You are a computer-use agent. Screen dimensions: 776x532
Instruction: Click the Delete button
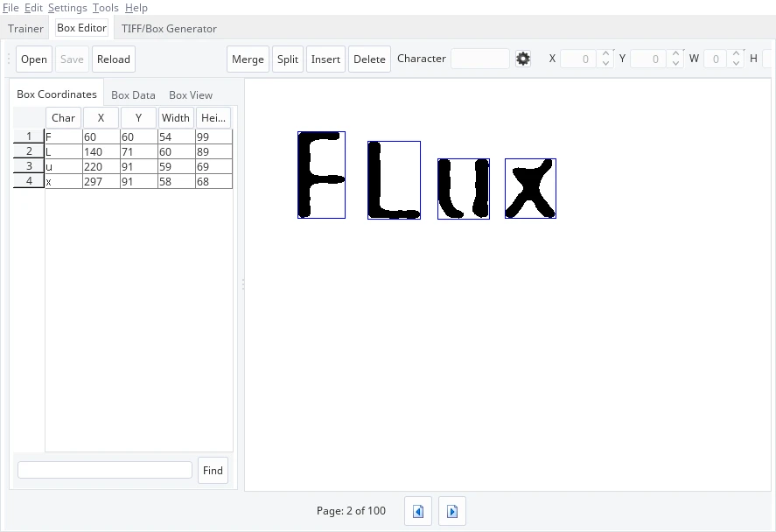coord(369,59)
